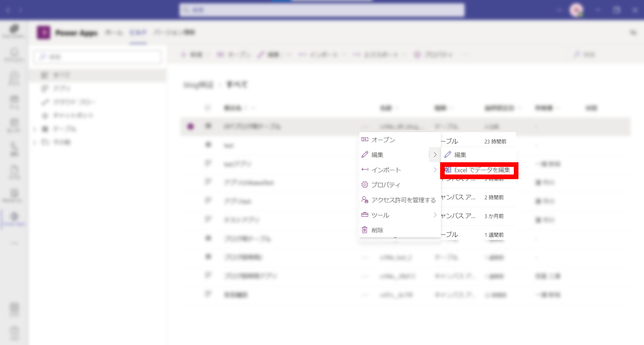Click 削除 trash item in context menu
Screen dimensions: 644x345
(x=377, y=230)
